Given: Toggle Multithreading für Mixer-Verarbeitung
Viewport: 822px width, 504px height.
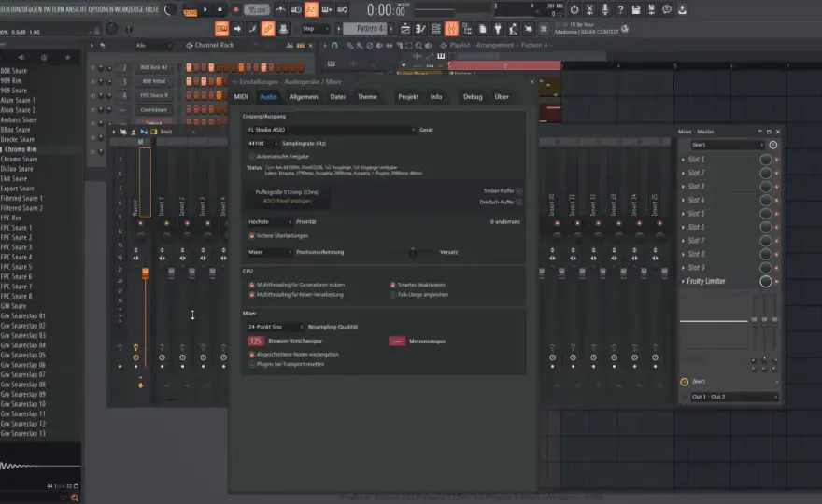Looking at the screenshot, I should (252, 295).
